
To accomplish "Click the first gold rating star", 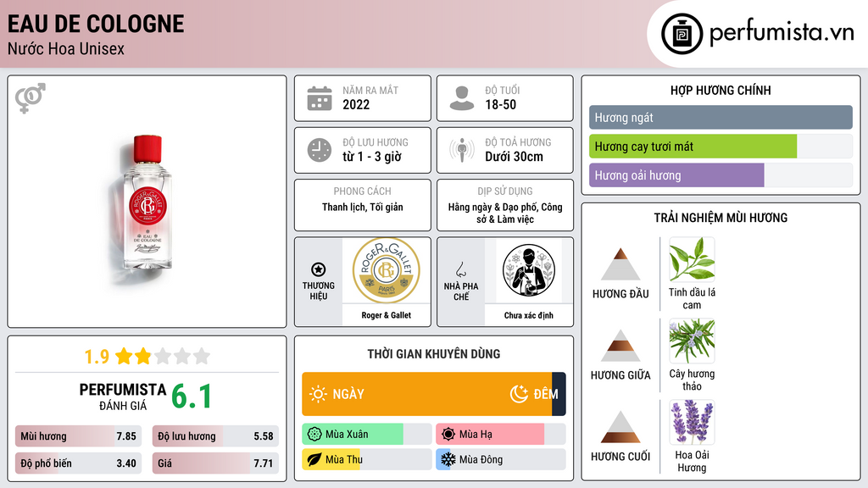I will [x=124, y=356].
